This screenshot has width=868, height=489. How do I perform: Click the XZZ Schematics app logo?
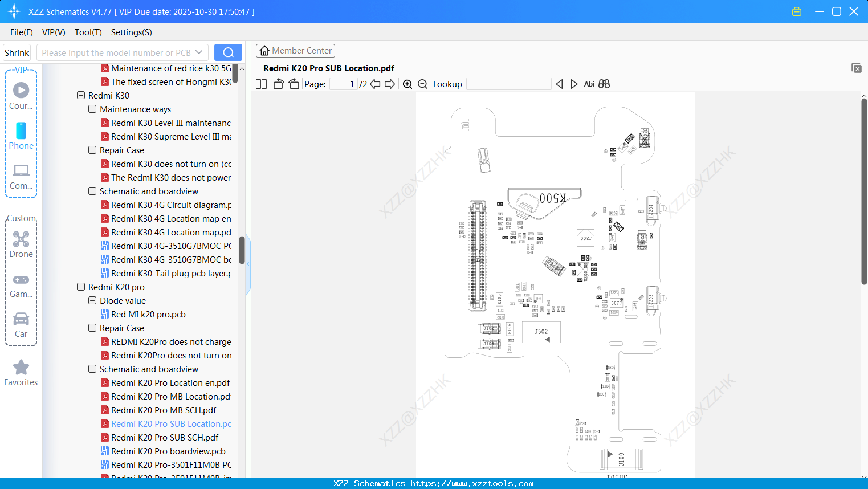coord(14,11)
